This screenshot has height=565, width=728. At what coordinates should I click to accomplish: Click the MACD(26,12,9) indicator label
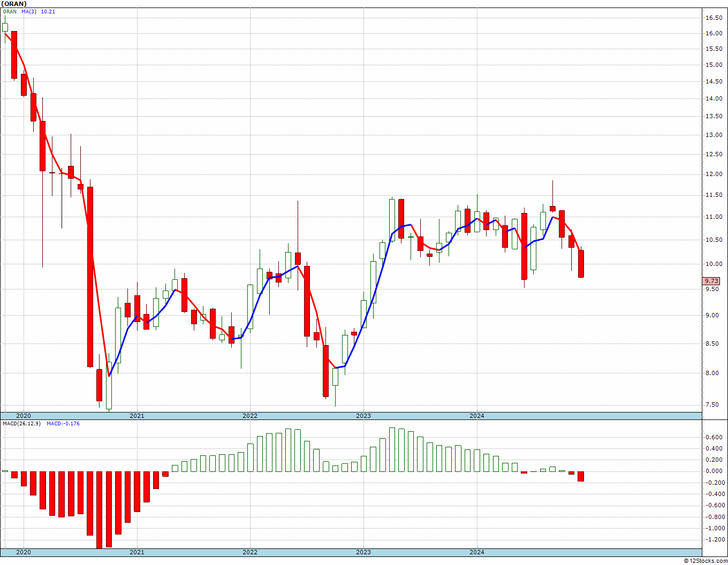click(x=22, y=423)
